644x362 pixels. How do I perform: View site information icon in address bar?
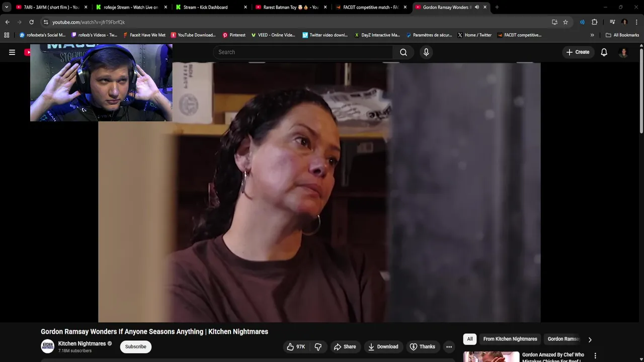pyautogui.click(x=46, y=22)
